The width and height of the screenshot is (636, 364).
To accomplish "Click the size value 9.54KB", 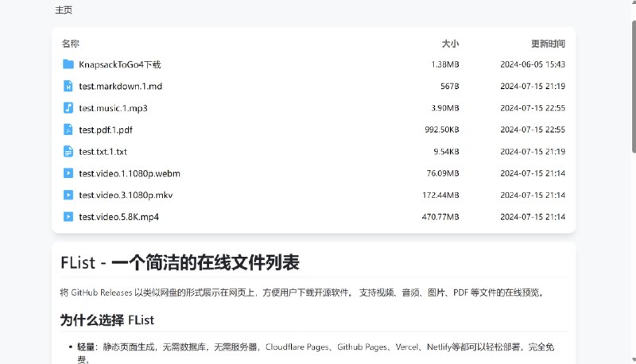I will [x=446, y=152].
